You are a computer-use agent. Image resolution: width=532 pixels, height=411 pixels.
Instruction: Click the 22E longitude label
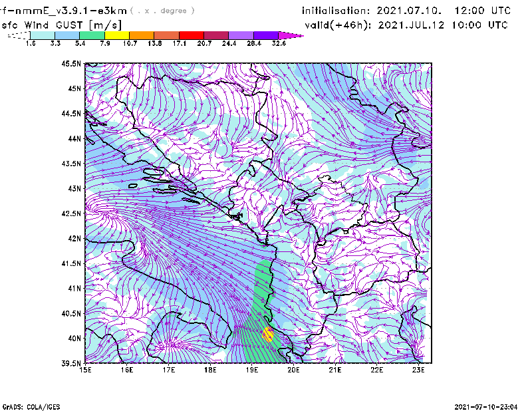tap(376, 370)
